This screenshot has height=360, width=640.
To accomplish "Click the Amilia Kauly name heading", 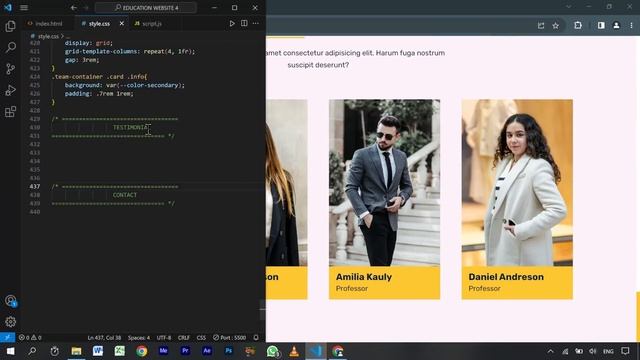I will [x=364, y=277].
